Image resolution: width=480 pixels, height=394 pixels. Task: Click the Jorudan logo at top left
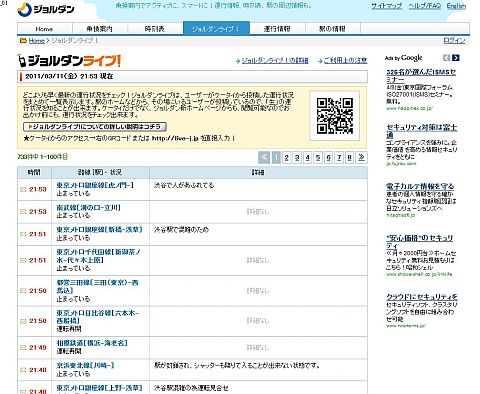point(46,9)
